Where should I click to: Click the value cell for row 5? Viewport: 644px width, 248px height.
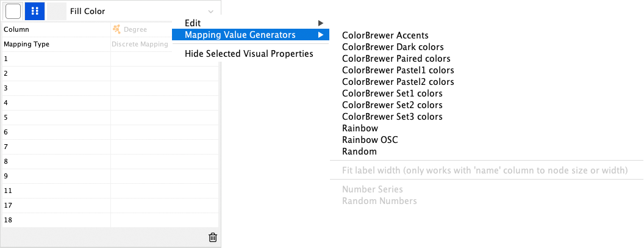pos(164,117)
